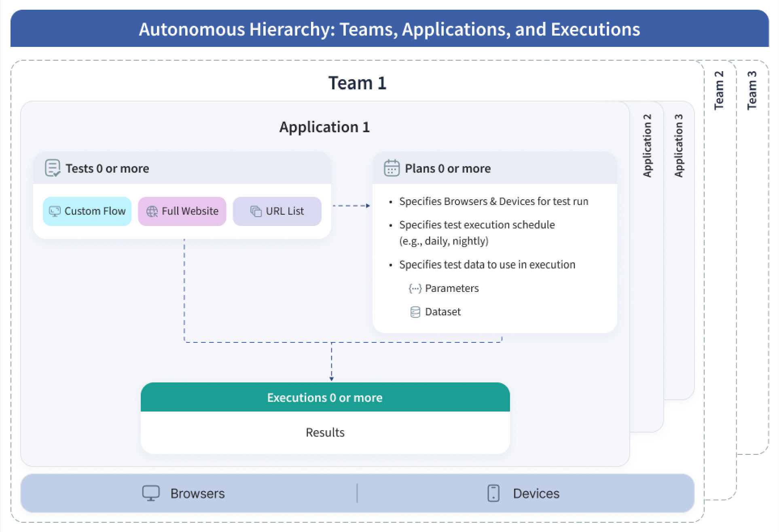The image size is (779, 532).
Task: Switch to the Application 2 panel
Action: [x=647, y=146]
